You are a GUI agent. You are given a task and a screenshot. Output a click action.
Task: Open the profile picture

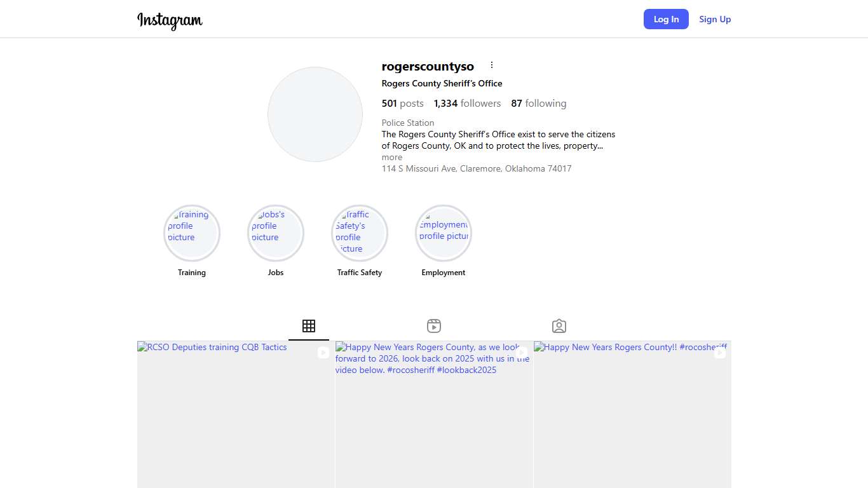click(315, 114)
